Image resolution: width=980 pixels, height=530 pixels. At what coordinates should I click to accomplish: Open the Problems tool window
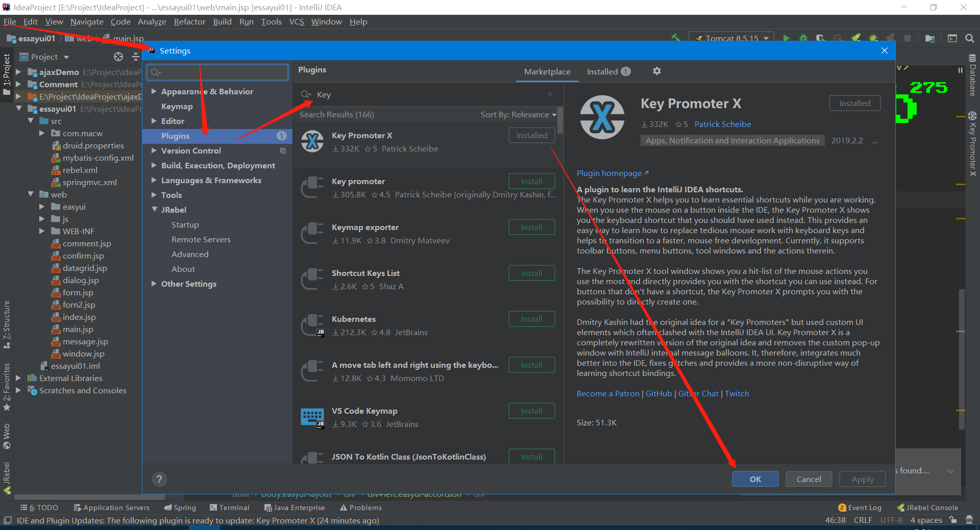pyautogui.click(x=361, y=508)
